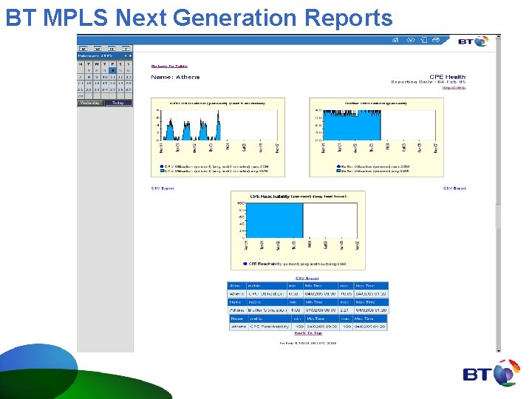Click the scrollbar down arrow at the report's right edge
Screen dimensions: 532x399
[498, 350]
